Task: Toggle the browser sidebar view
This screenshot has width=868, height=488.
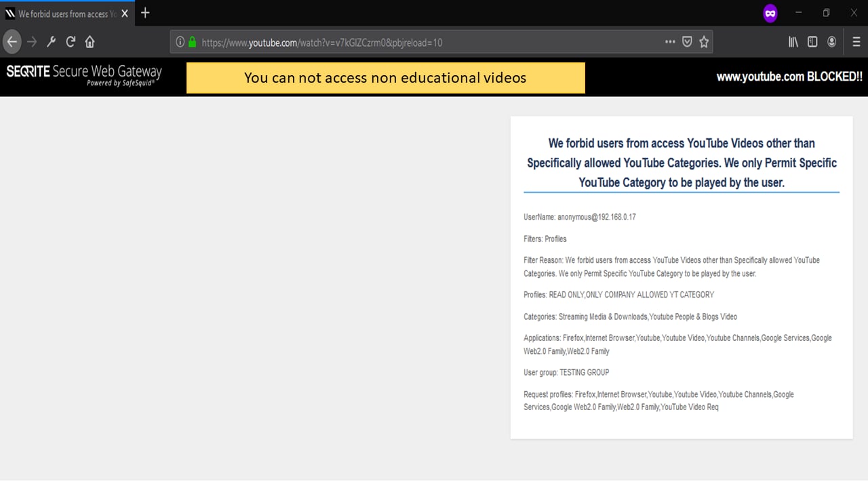Action: coord(812,42)
